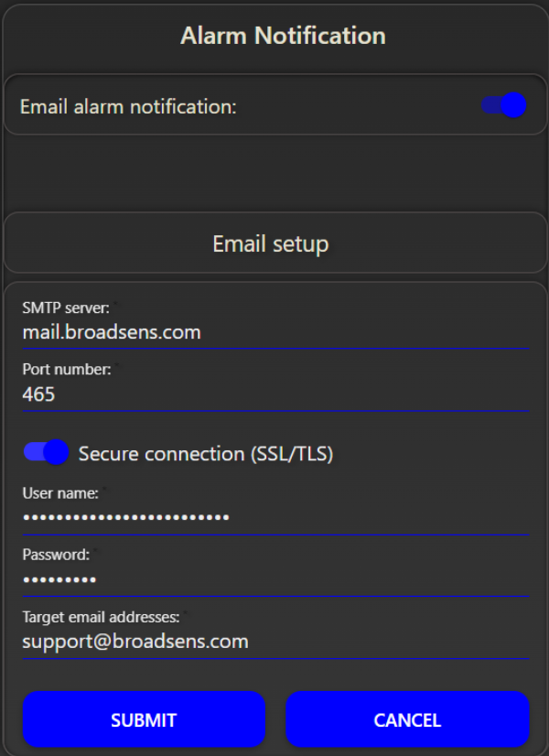Click the blank space between SUBMIT and CANCEL
549x756 pixels.
click(275, 719)
